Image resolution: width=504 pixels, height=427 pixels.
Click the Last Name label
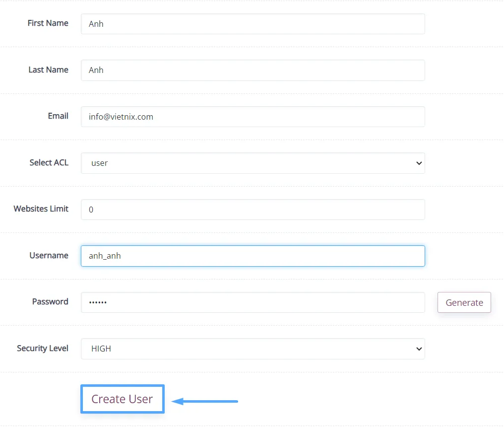pyautogui.click(x=48, y=70)
